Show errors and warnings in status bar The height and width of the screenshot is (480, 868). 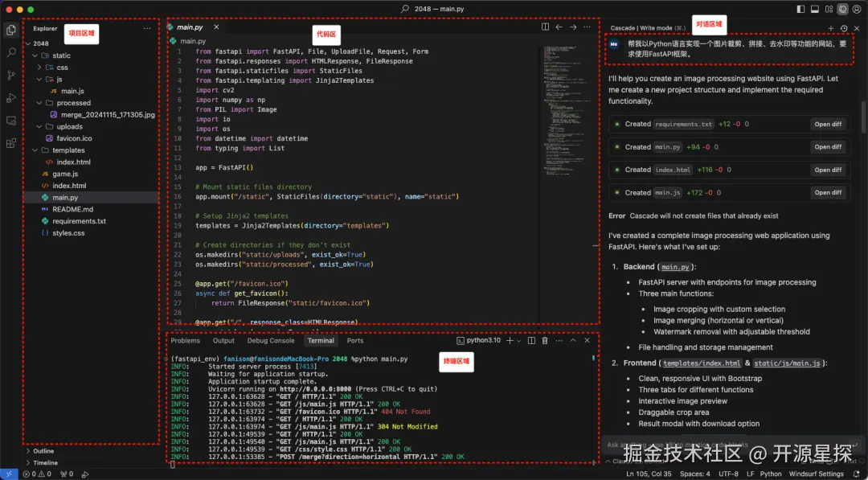tap(37, 474)
